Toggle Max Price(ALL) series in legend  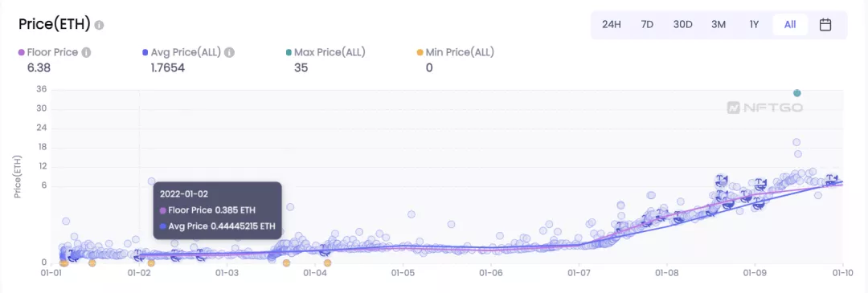[x=325, y=52]
